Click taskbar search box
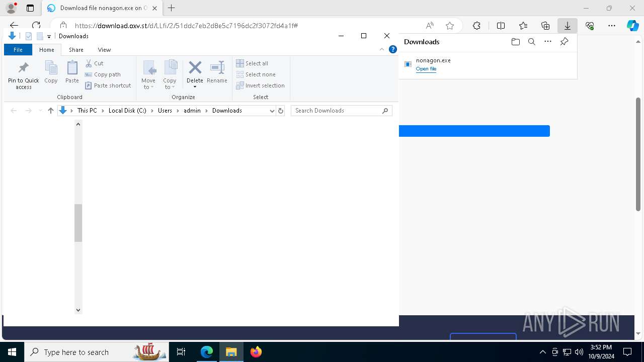The height and width of the screenshot is (362, 644). tap(98, 352)
